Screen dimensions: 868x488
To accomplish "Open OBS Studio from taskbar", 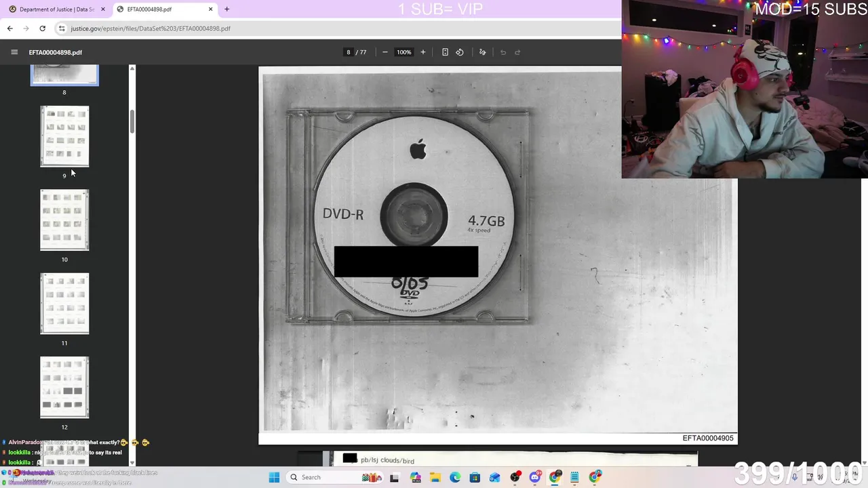I will 515,477.
